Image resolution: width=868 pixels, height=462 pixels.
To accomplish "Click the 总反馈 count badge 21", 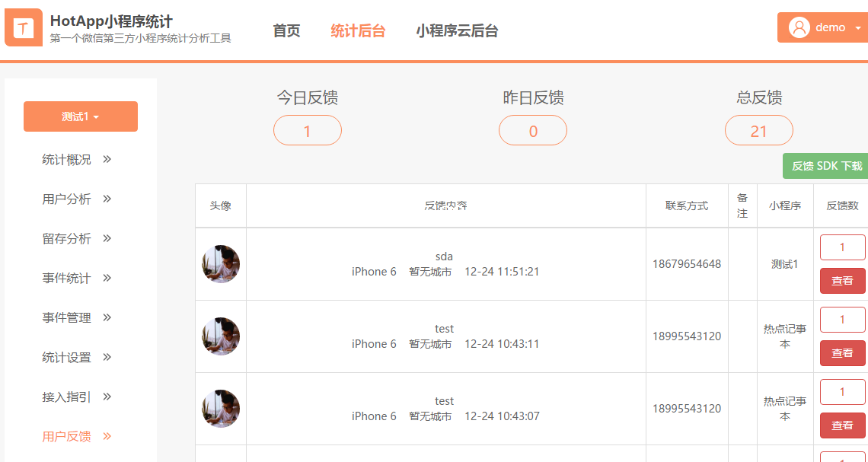I will pyautogui.click(x=759, y=131).
